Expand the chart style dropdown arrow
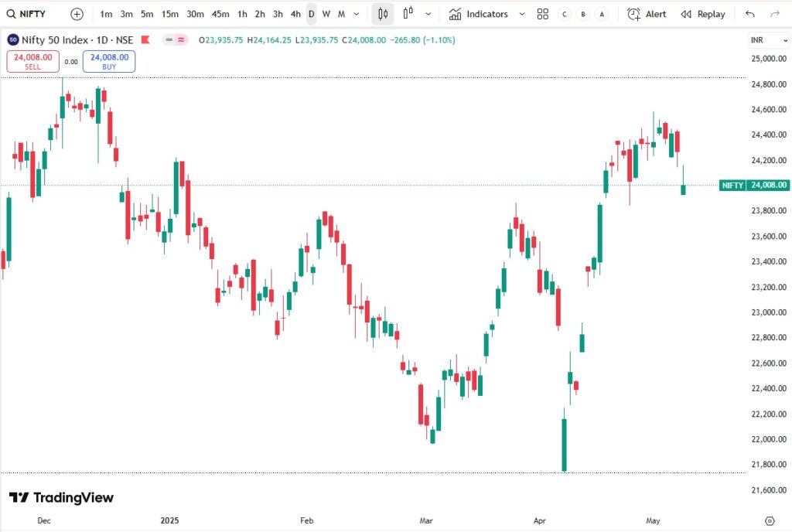 (x=428, y=14)
